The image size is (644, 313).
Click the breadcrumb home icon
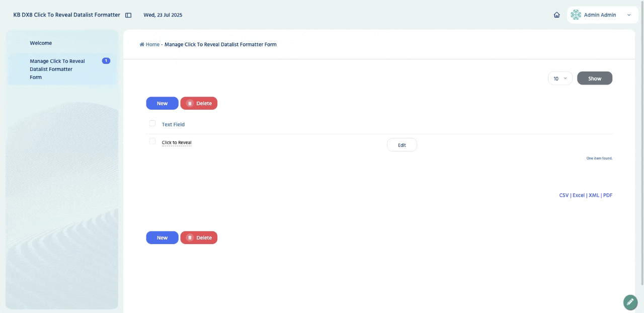(142, 44)
